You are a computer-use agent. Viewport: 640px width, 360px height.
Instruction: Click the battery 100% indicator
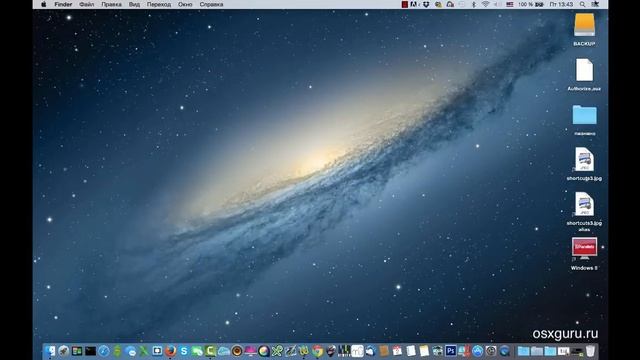pyautogui.click(x=531, y=4)
